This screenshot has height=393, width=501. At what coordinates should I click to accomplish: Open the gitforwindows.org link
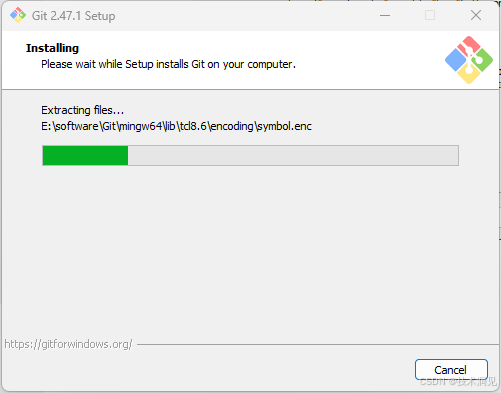[68, 344]
